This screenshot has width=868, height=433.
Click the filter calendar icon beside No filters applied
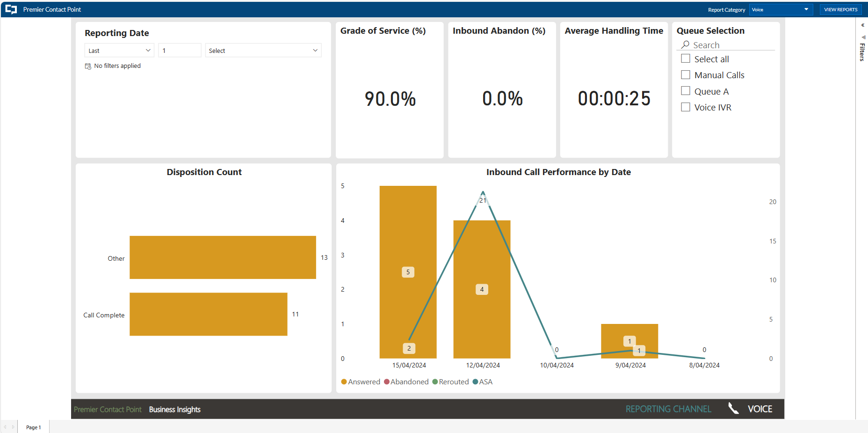(x=88, y=66)
